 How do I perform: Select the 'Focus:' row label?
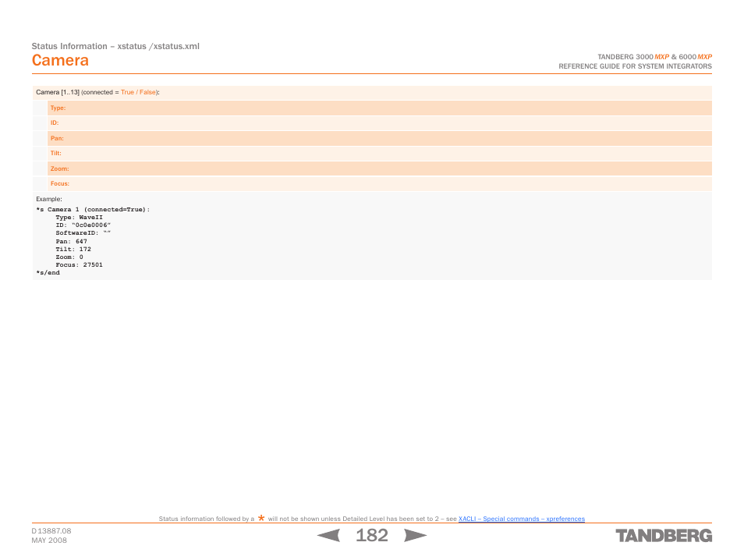pyautogui.click(x=60, y=183)
